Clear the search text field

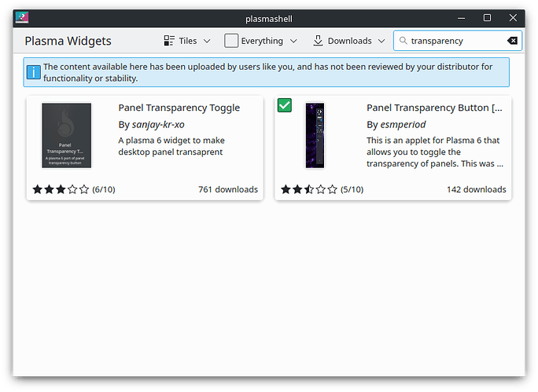tap(512, 41)
